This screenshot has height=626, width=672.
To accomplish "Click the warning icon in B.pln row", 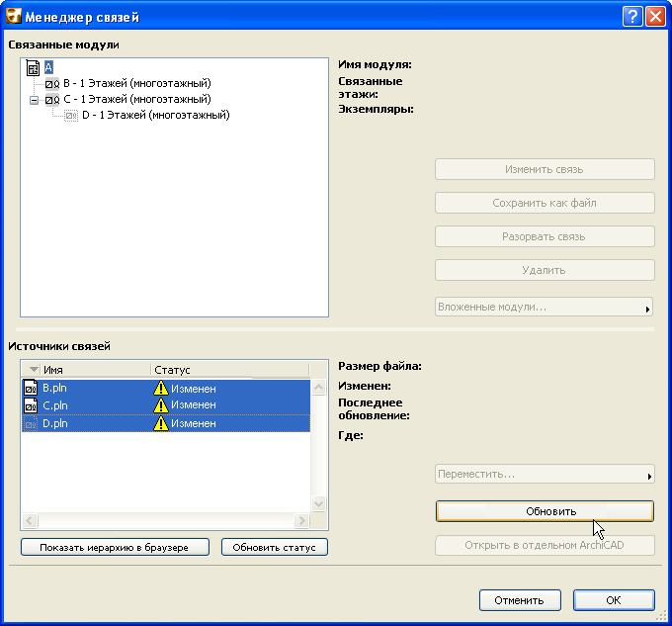I will click(x=161, y=388).
